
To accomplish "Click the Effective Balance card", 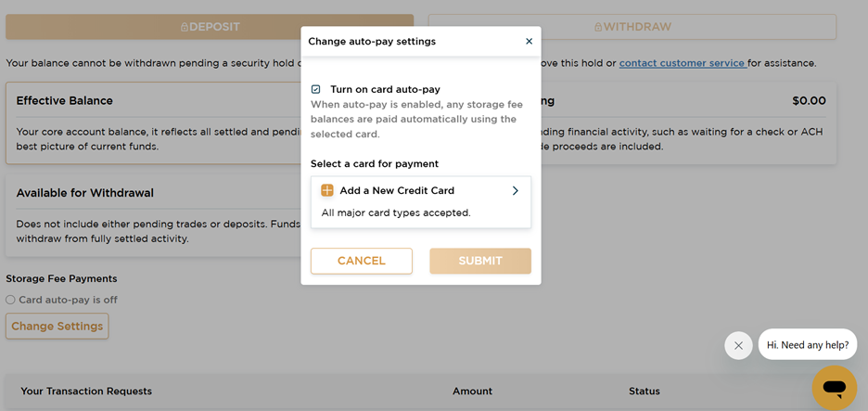I will [x=153, y=123].
